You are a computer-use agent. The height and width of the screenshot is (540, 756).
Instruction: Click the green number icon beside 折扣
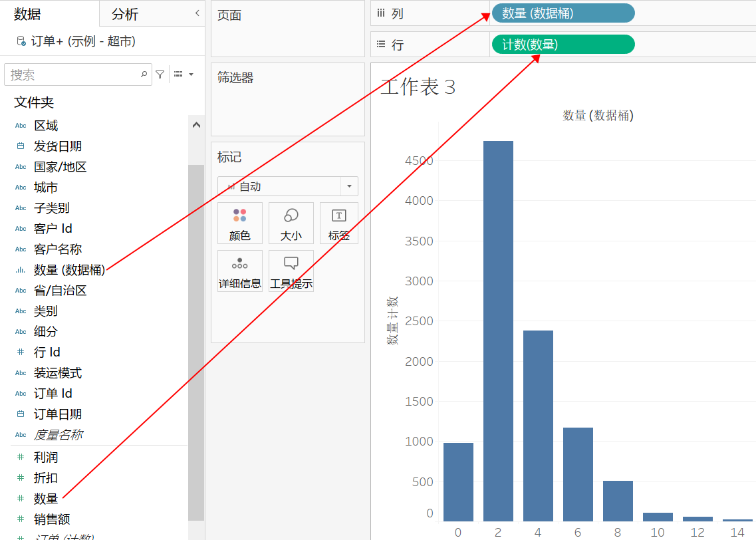click(x=20, y=477)
